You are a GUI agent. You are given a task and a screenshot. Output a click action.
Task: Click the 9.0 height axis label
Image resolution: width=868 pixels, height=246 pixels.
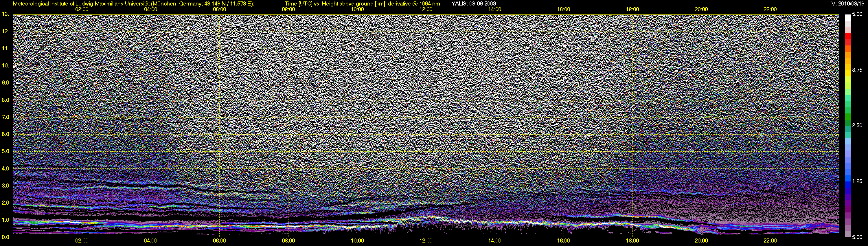pos(5,82)
